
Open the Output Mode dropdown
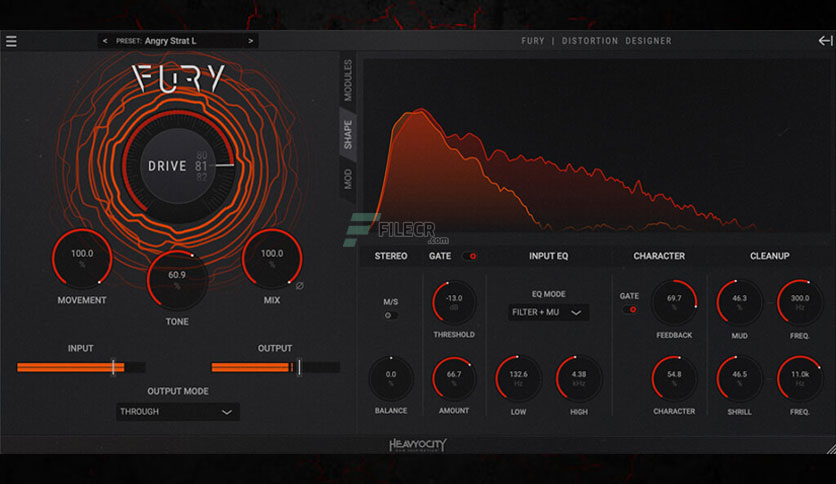coord(178,412)
